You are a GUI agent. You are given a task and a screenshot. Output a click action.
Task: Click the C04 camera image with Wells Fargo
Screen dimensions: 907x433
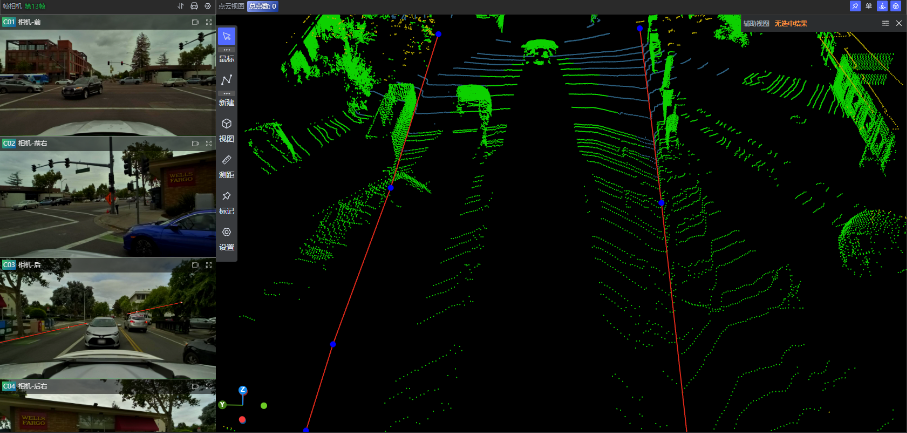(x=108, y=413)
